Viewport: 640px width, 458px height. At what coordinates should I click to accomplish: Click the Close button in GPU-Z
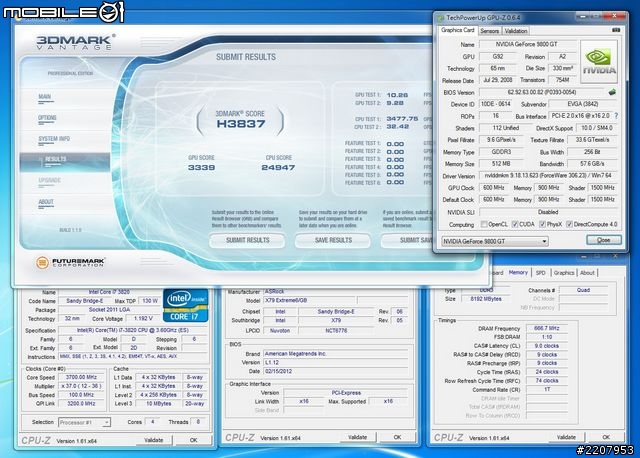[604, 240]
